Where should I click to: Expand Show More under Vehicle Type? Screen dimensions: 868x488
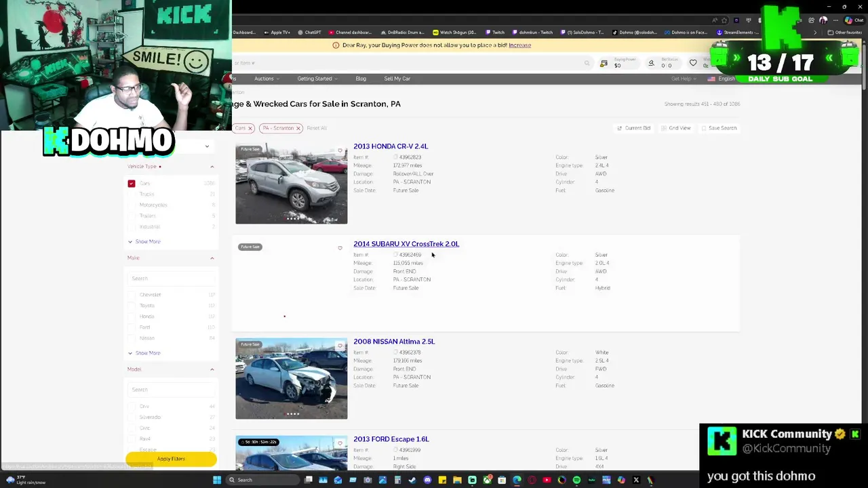coord(144,241)
